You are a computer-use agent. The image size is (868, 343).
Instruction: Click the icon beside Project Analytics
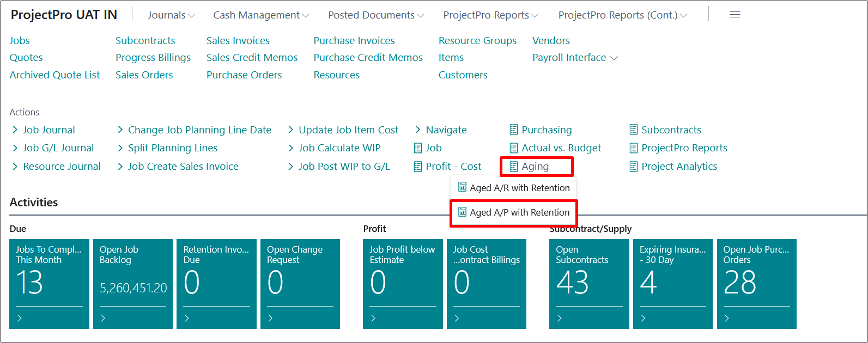pos(633,167)
